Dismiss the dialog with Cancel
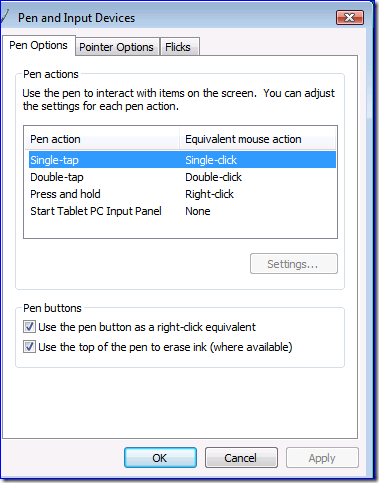379x483 pixels. (241, 458)
